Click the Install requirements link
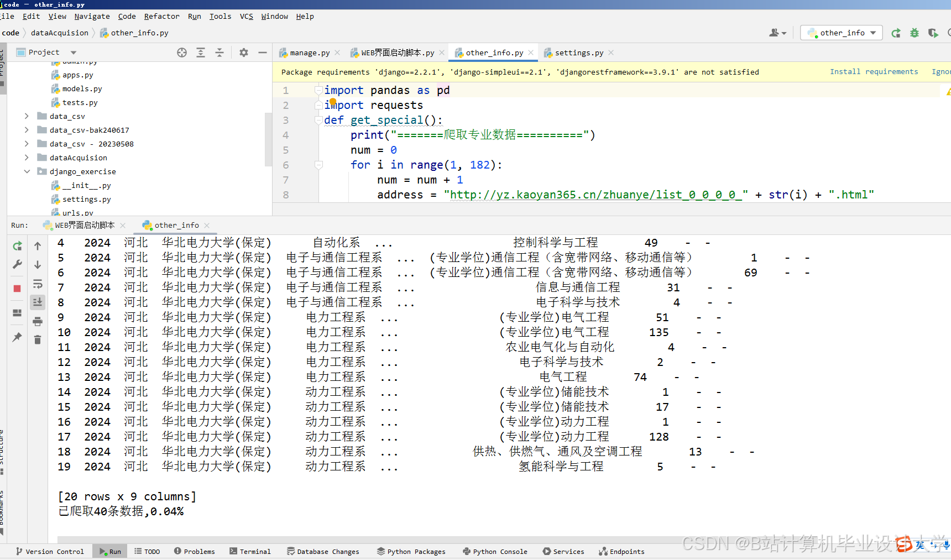Image resolution: width=951 pixels, height=560 pixels. coord(874,71)
